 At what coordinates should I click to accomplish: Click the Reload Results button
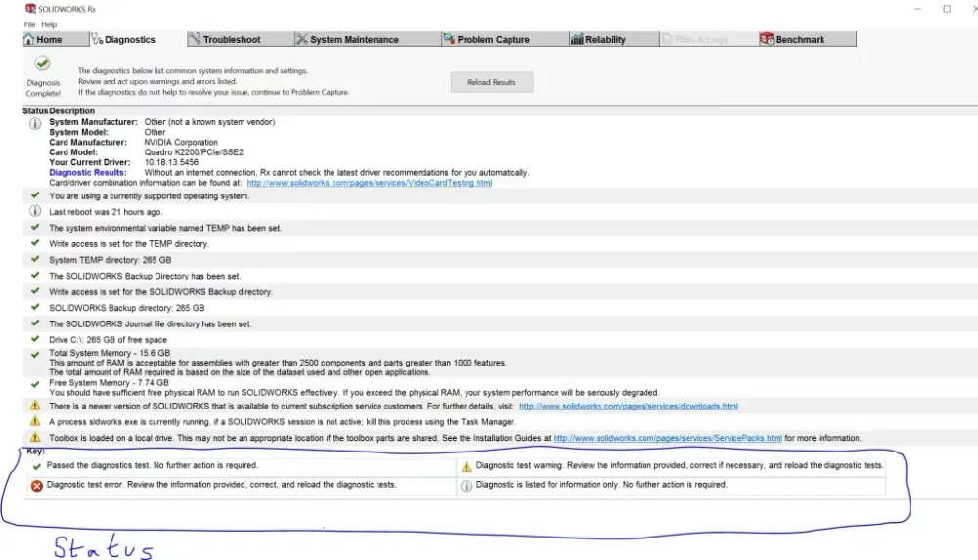pyautogui.click(x=492, y=82)
